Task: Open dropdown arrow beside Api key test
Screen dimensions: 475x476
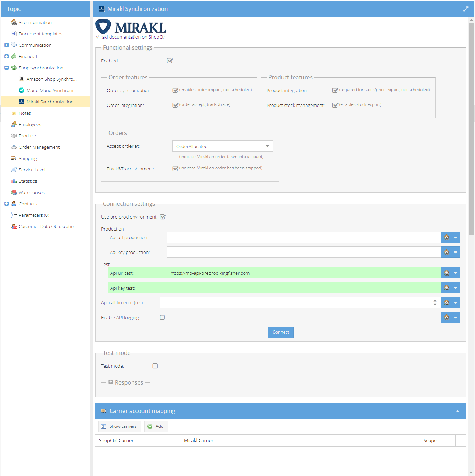Action: 456,288
